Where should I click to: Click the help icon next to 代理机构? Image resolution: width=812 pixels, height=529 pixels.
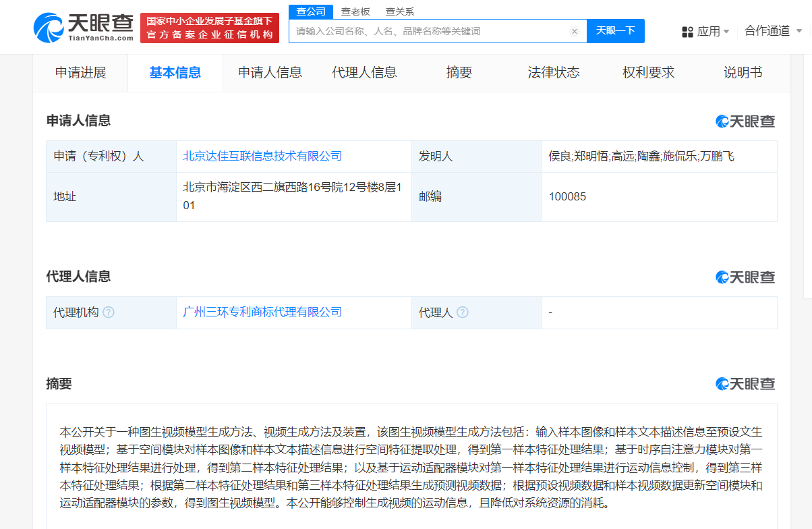coord(109,312)
